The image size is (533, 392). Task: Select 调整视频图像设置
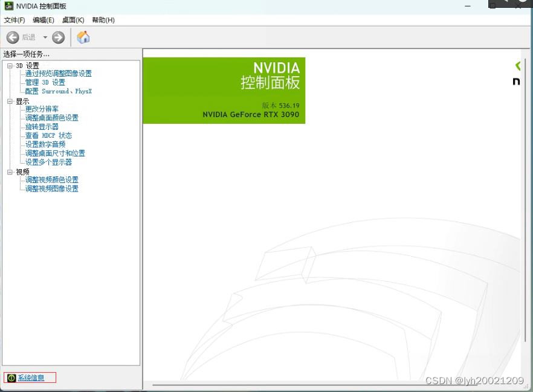tap(52, 188)
